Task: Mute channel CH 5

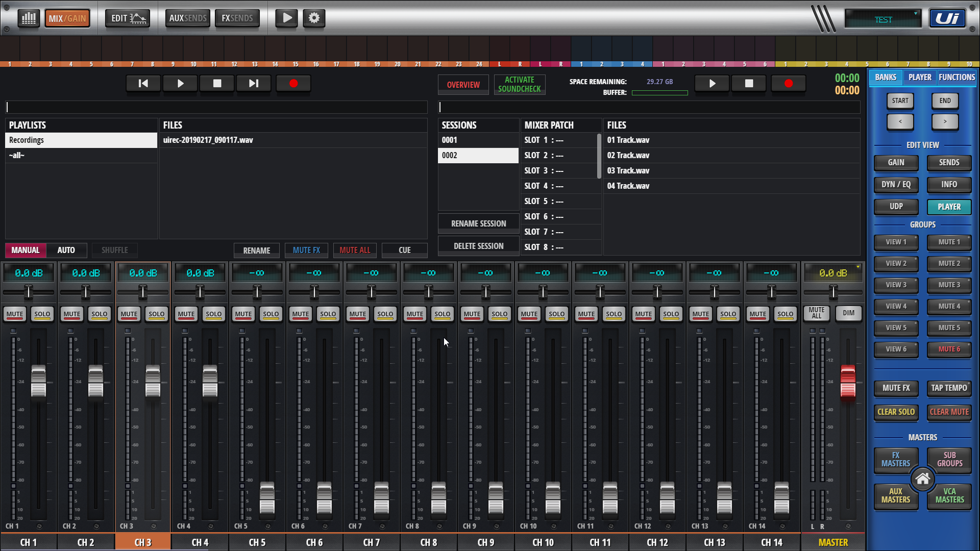Action: click(x=243, y=314)
